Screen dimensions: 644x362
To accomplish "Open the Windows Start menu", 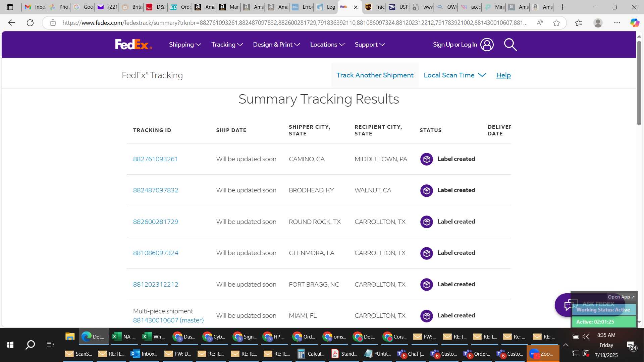I will [10, 345].
